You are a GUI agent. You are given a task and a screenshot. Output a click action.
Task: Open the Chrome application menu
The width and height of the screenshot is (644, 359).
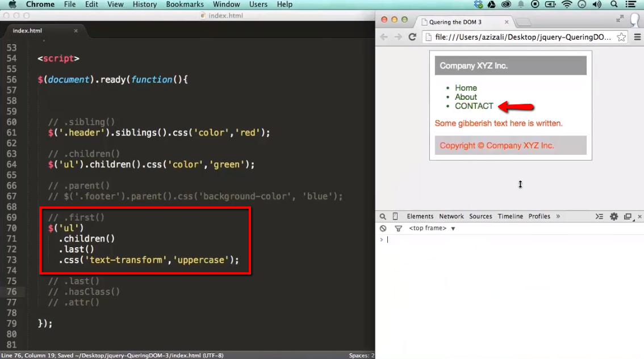point(40,5)
